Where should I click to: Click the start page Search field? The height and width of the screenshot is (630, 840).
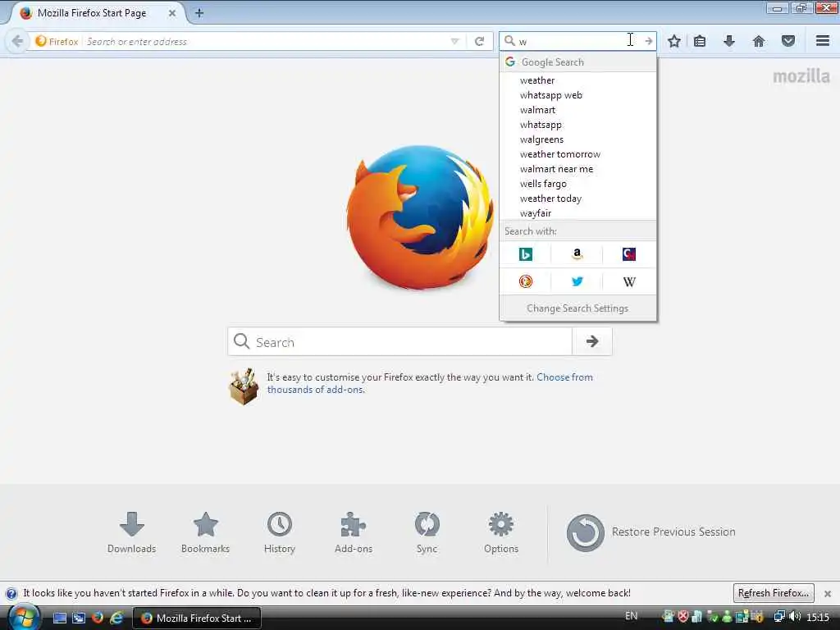coord(399,342)
